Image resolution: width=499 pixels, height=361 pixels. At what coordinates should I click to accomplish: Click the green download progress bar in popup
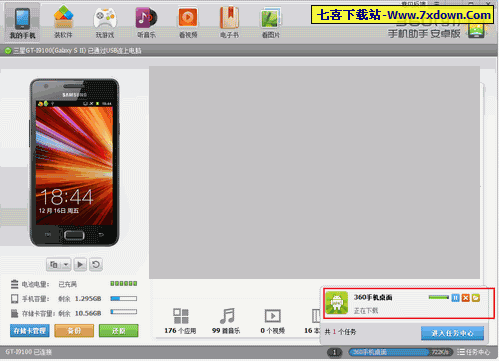click(439, 297)
